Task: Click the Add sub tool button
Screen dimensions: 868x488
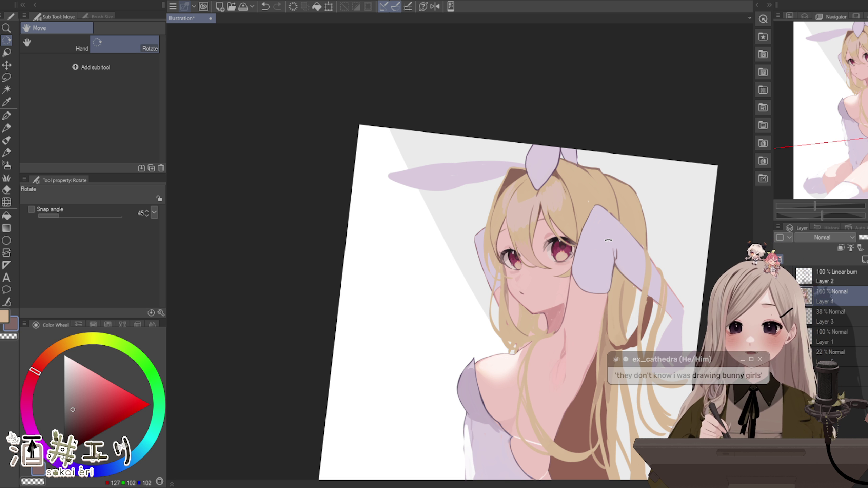Action: [x=91, y=67]
